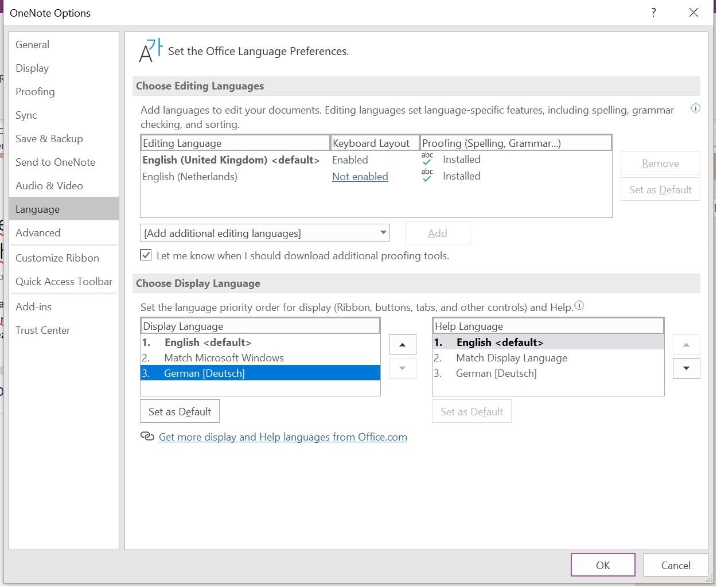The height and width of the screenshot is (588, 717).
Task: Select the Language options tab
Action: (64, 209)
